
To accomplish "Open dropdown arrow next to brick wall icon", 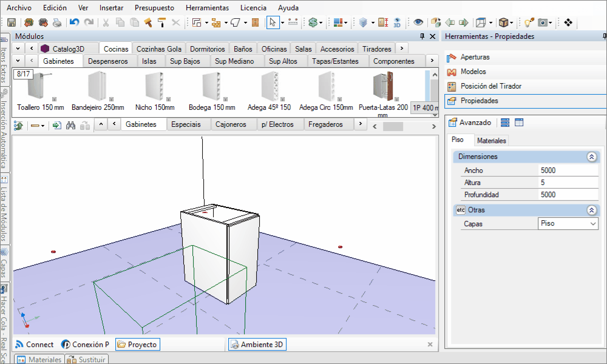I will (226, 22).
